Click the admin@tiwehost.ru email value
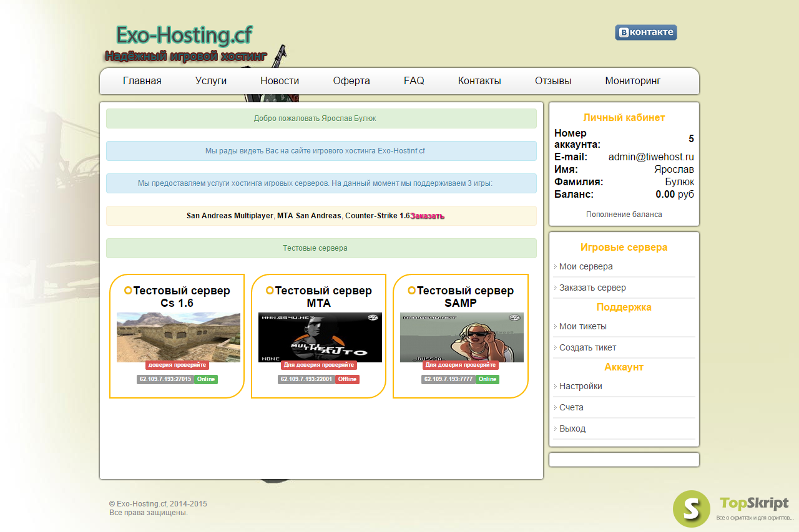Image resolution: width=799 pixels, height=532 pixels. click(x=651, y=157)
